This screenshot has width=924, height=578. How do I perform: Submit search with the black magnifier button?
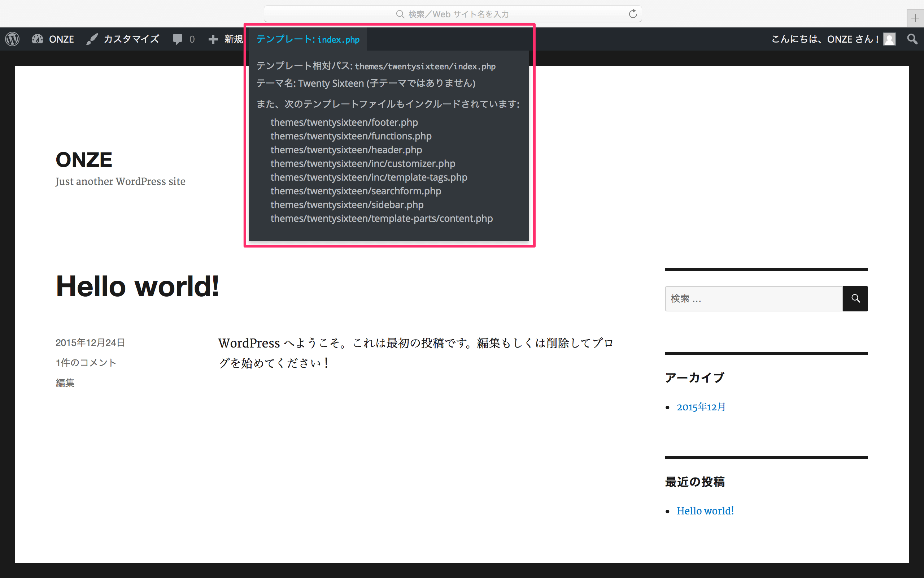(855, 298)
